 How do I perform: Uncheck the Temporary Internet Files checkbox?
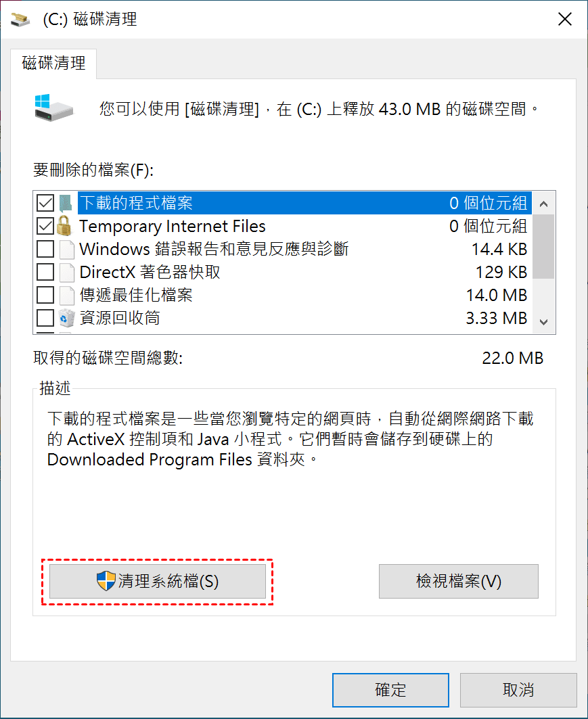pyautogui.click(x=45, y=226)
